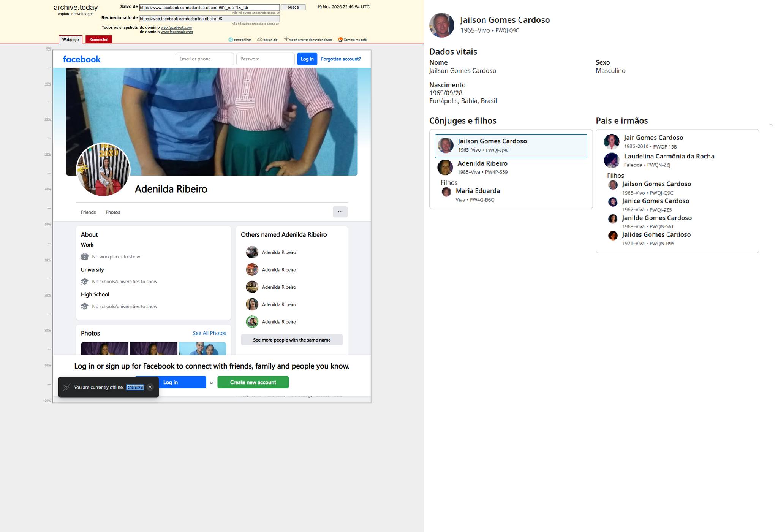Open Adenilda Ribeiro's circular profile picture

(x=103, y=170)
